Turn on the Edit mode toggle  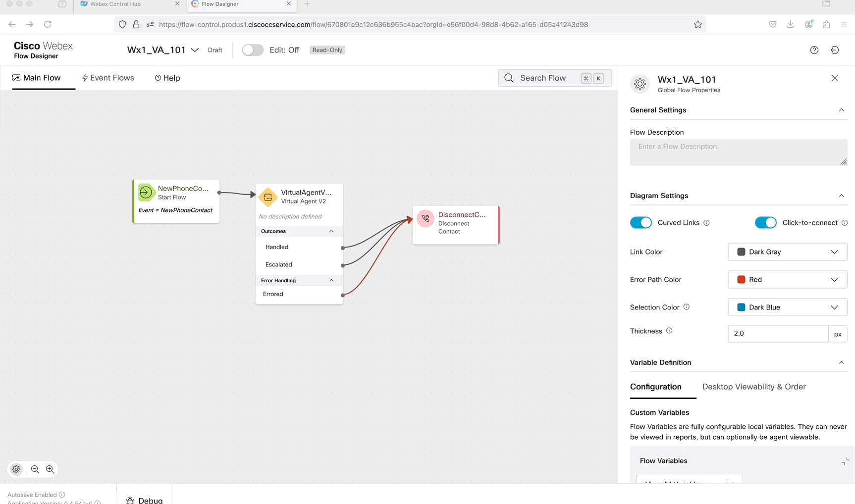click(253, 50)
